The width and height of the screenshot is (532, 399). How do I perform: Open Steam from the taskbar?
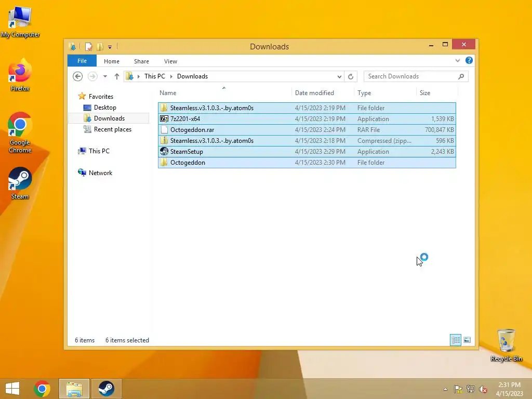tap(107, 389)
